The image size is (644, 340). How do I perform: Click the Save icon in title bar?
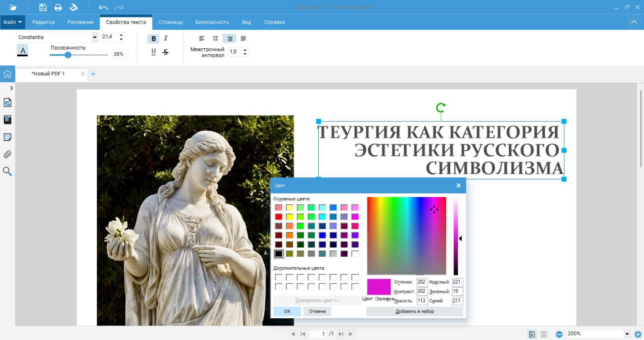pos(43,7)
